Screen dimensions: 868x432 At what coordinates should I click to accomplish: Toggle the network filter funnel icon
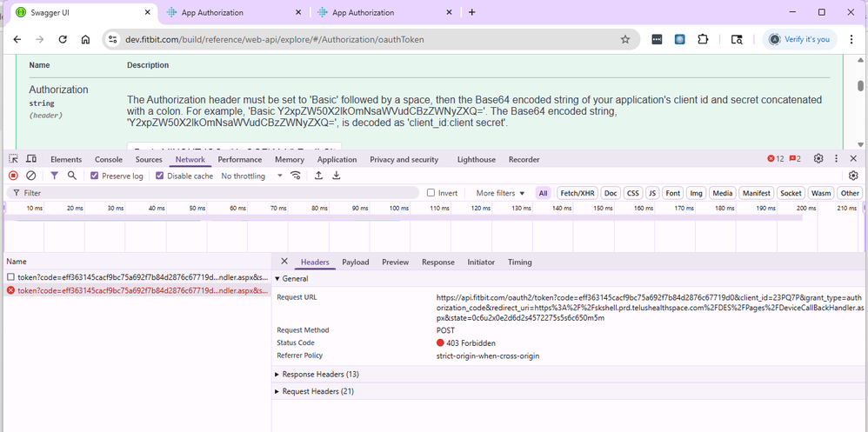[x=54, y=176]
